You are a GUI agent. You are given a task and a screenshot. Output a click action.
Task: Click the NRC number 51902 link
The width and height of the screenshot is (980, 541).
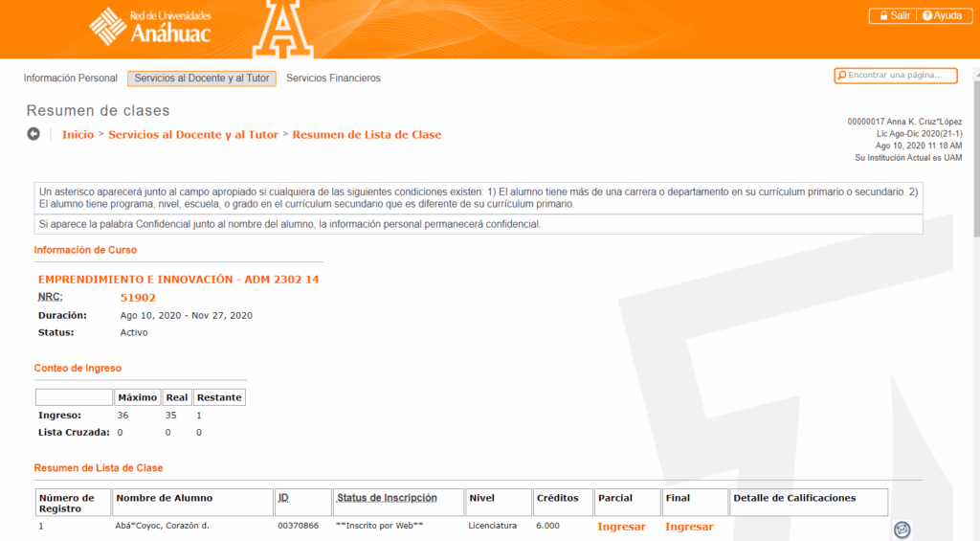point(138,298)
